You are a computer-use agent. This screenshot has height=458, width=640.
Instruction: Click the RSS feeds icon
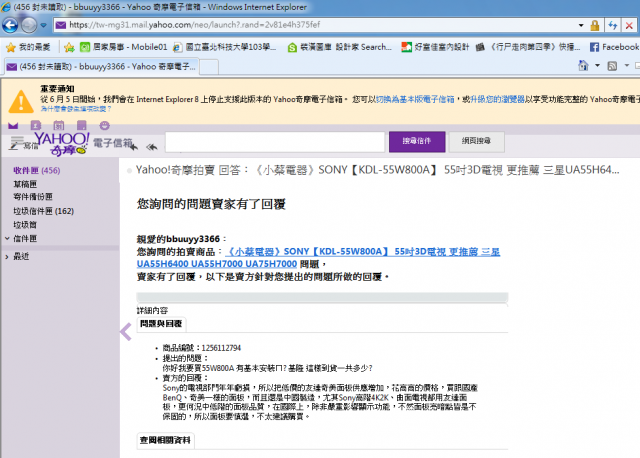pyautogui.click(x=612, y=66)
